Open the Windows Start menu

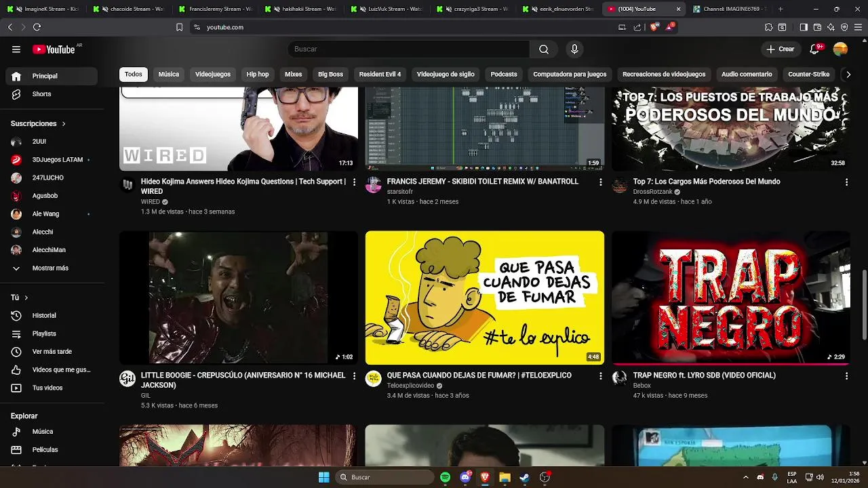(323, 477)
